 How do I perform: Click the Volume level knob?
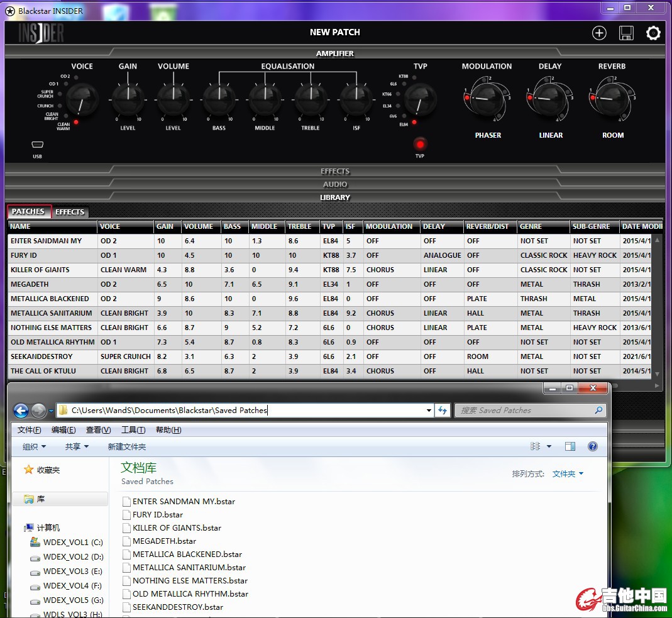pyautogui.click(x=173, y=99)
